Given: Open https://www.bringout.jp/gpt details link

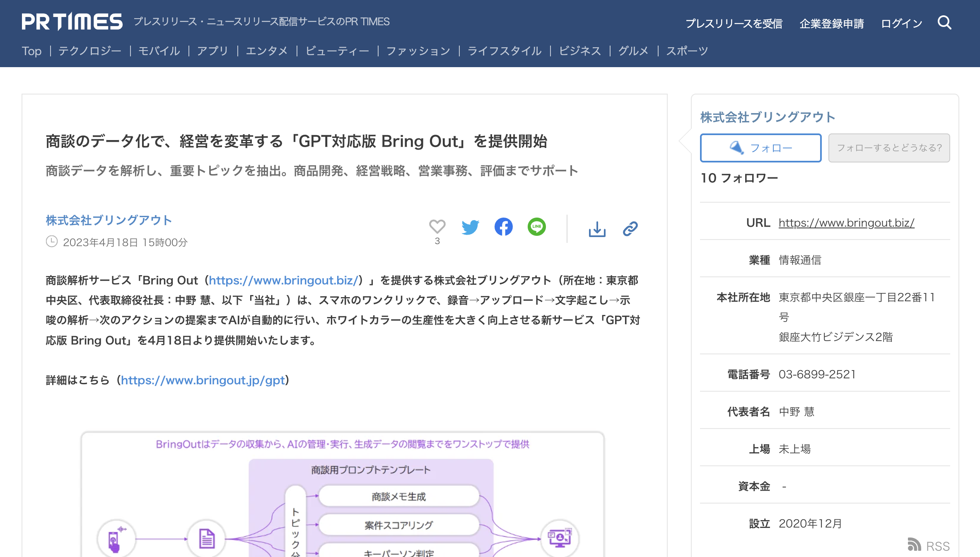Looking at the screenshot, I should click(x=203, y=380).
